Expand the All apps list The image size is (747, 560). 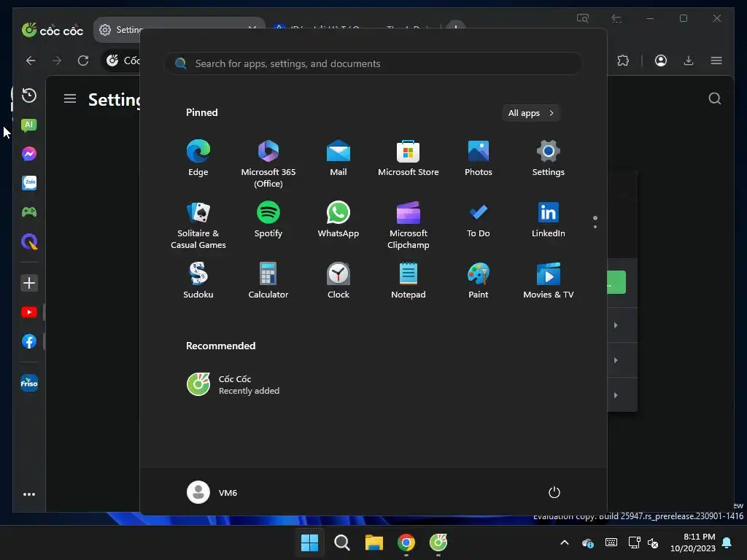coord(531,113)
